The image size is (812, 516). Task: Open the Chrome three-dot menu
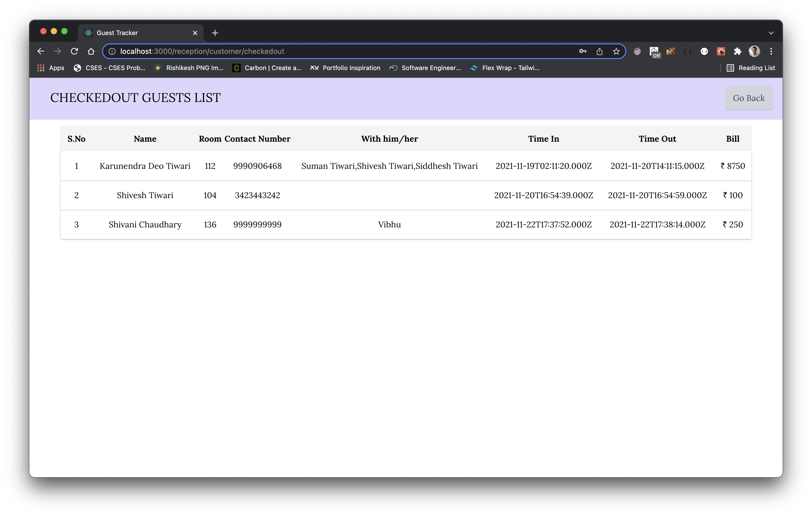coord(771,51)
